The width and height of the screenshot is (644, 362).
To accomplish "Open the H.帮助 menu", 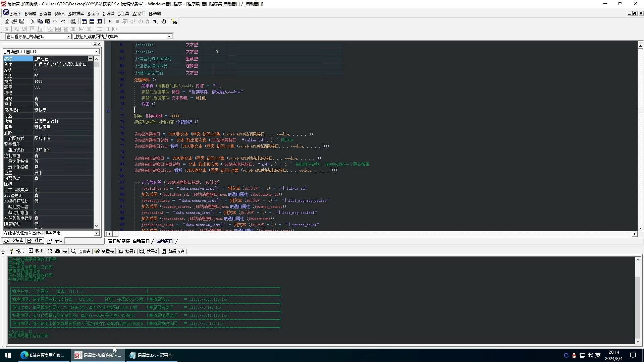I will point(155,13).
